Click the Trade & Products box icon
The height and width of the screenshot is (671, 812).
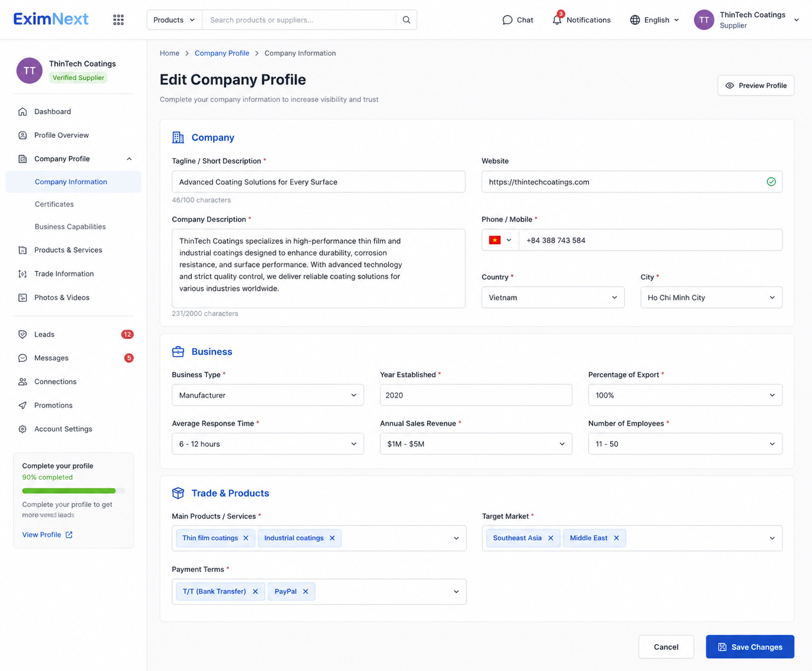point(178,493)
